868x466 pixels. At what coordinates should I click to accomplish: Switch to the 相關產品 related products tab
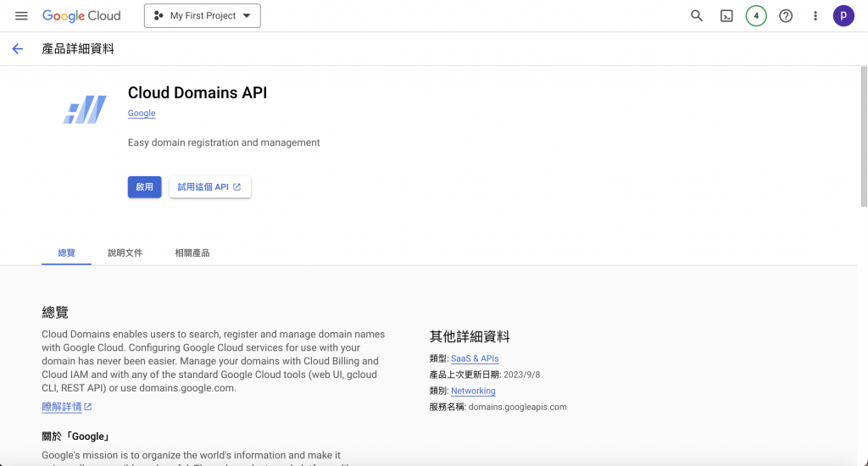192,253
